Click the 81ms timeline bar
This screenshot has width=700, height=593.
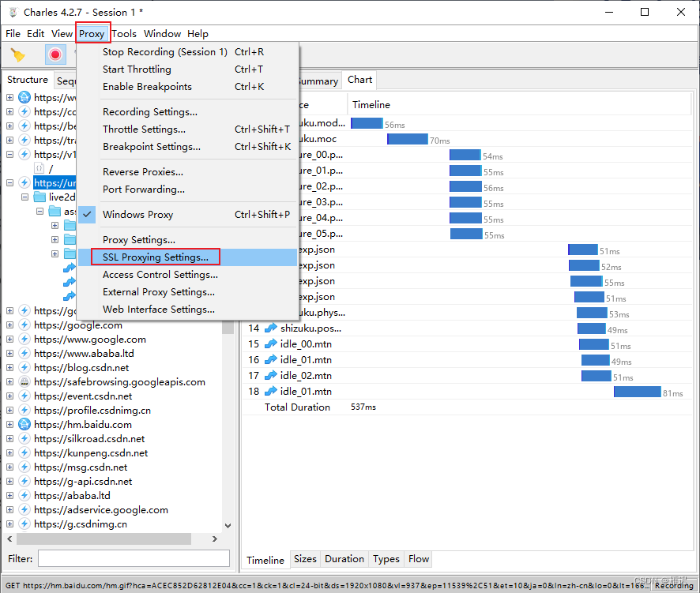[x=637, y=392]
